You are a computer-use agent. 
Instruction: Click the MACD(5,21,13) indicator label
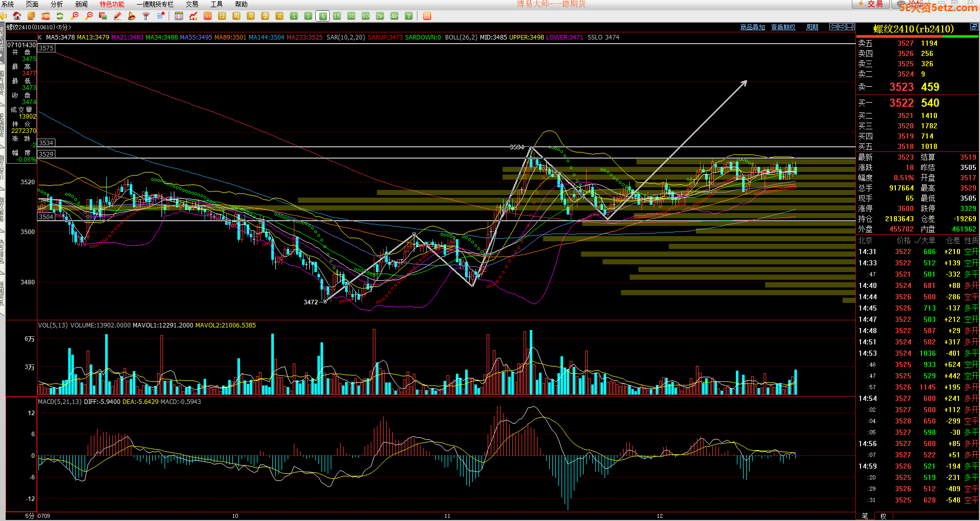coord(59,401)
